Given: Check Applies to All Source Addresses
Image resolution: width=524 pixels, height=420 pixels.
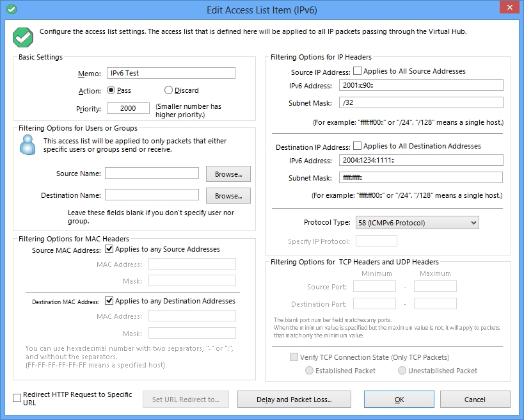Looking at the screenshot, I should click(357, 71).
